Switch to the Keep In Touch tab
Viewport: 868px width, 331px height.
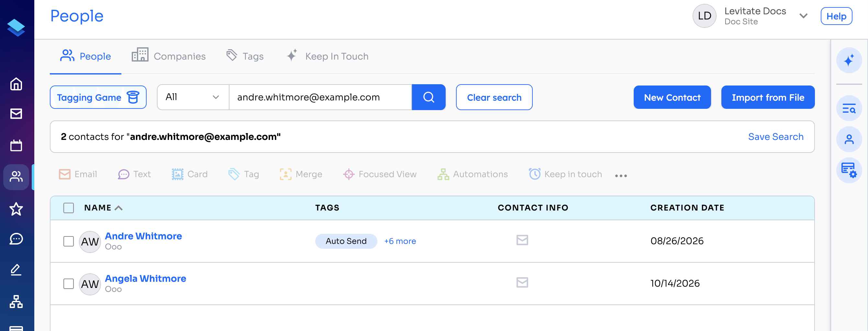(327, 56)
